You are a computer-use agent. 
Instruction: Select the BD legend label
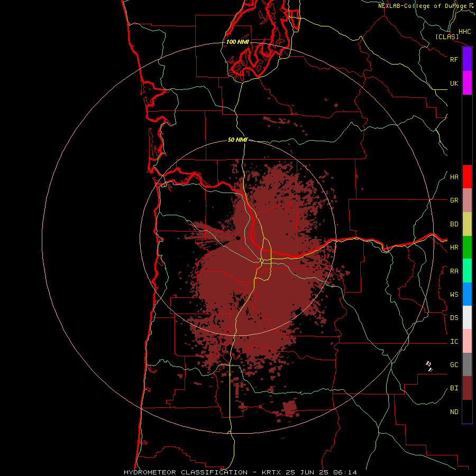coord(454,224)
